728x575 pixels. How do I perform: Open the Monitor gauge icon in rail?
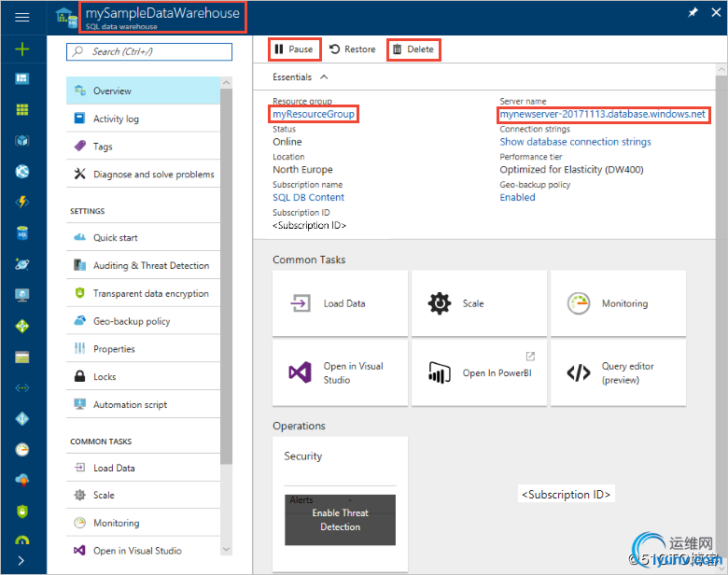21,450
